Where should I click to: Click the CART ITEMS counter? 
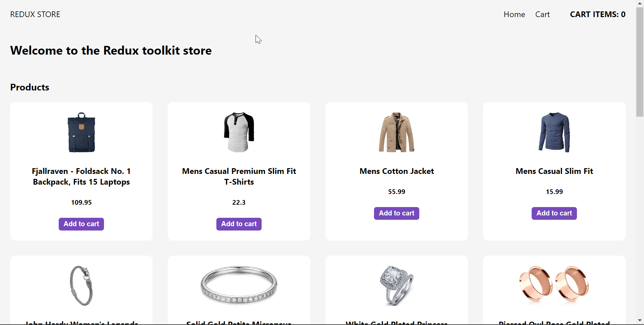(597, 14)
